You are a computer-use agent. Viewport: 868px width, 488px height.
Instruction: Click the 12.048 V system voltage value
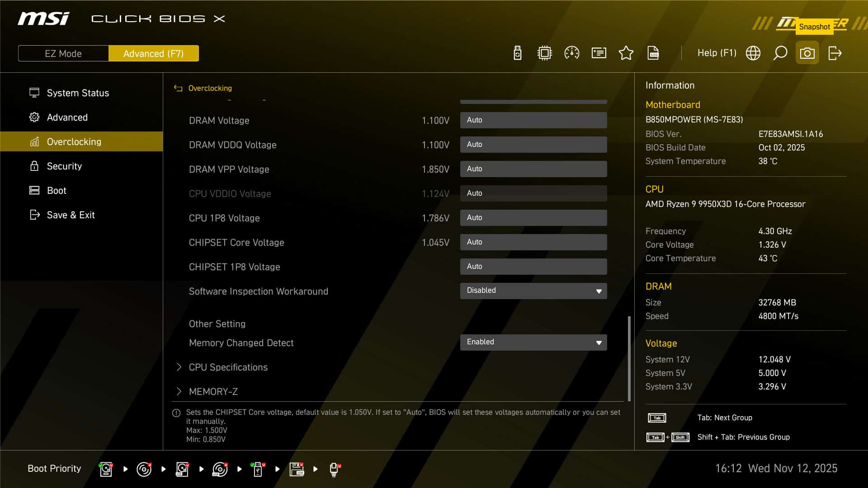click(x=774, y=360)
